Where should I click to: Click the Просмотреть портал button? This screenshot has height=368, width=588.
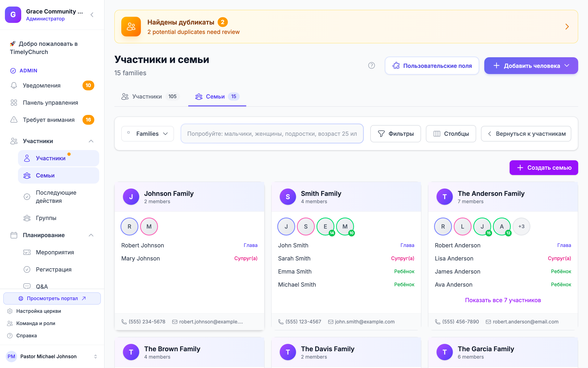coord(52,298)
